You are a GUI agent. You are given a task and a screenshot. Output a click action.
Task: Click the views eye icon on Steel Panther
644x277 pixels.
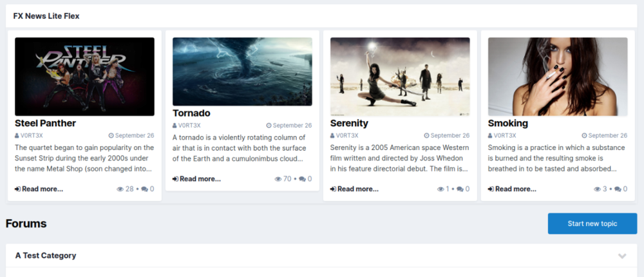coord(120,189)
